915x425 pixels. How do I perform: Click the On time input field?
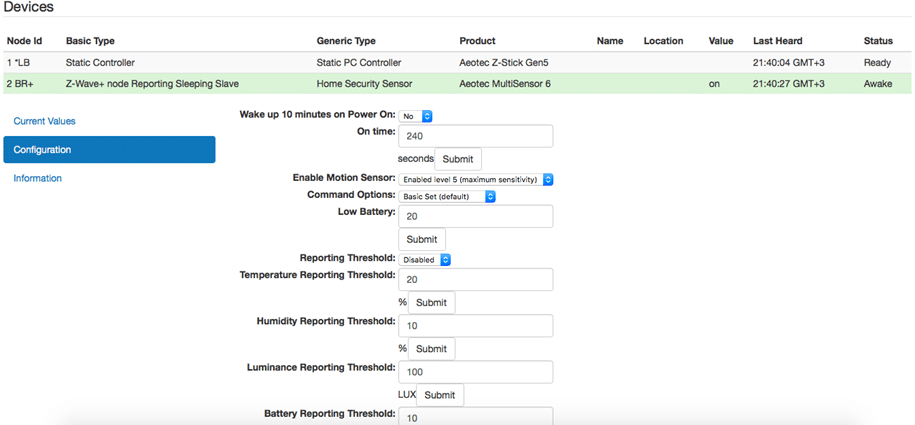click(x=476, y=136)
